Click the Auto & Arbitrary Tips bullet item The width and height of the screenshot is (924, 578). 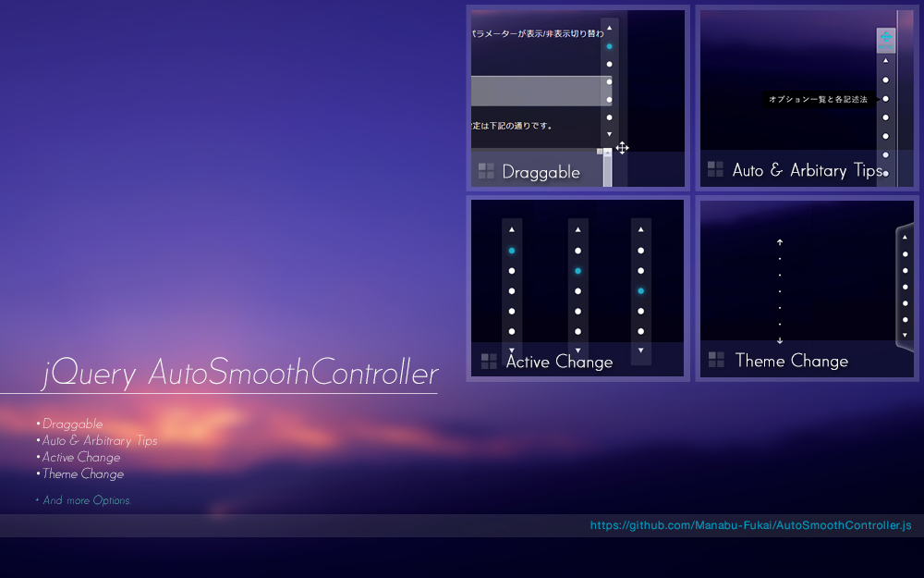point(100,440)
